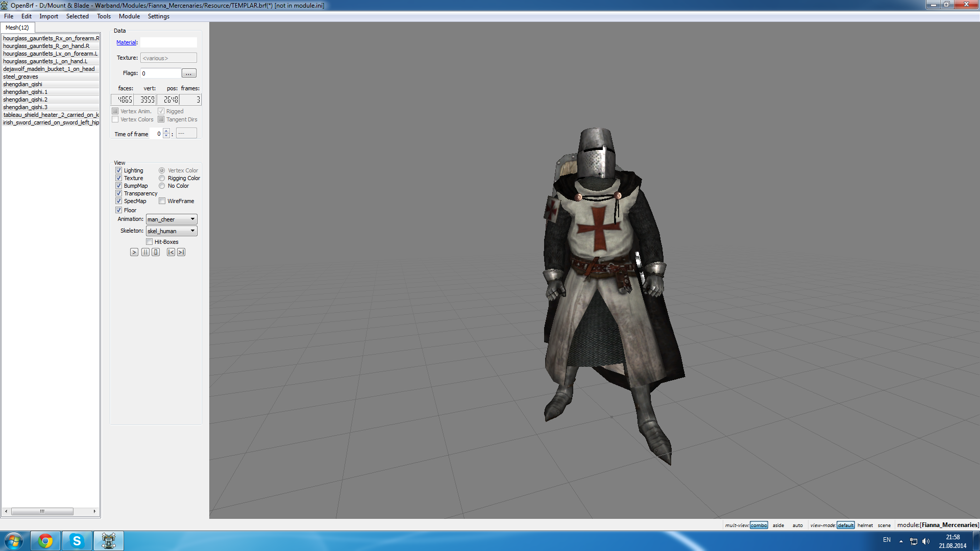
Task: Click the Material link
Action: coord(126,42)
